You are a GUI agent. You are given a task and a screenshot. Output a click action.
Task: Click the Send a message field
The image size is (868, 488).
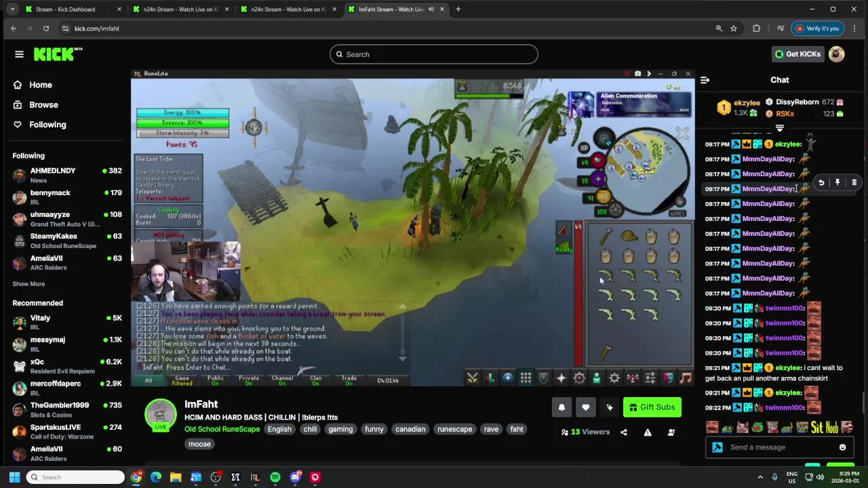[779, 447]
